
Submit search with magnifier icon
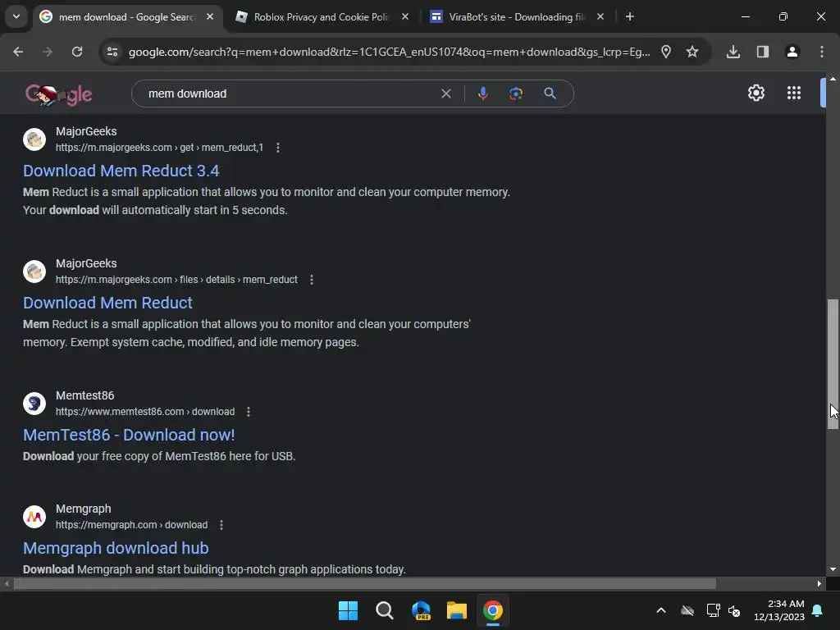[550, 94]
